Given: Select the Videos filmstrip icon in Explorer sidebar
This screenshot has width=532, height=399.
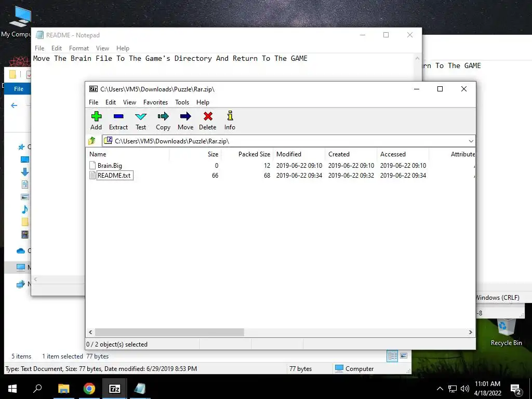Looking at the screenshot, I should [25, 234].
